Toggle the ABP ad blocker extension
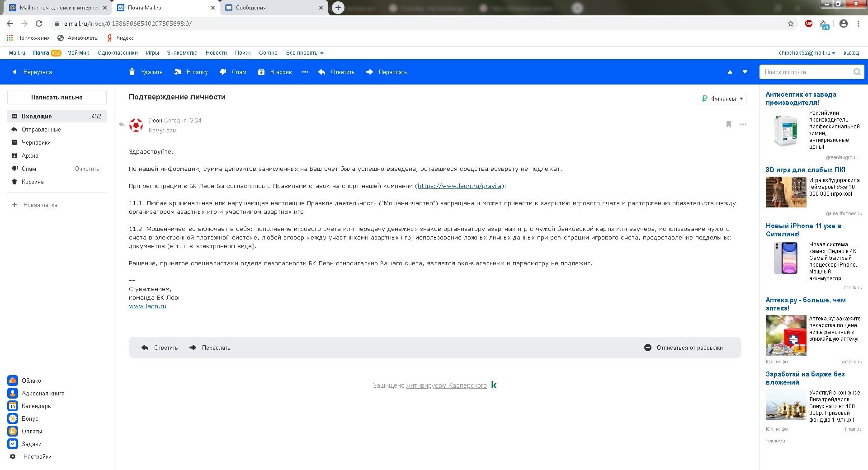The image size is (868, 470). [809, 23]
